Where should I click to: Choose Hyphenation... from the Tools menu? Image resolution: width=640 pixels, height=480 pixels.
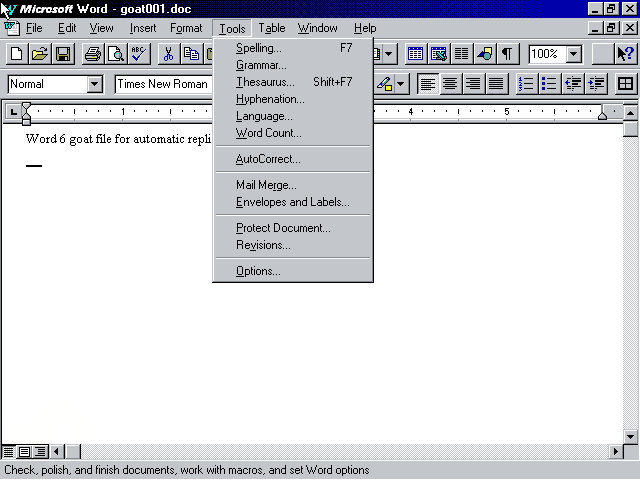(x=293, y=99)
